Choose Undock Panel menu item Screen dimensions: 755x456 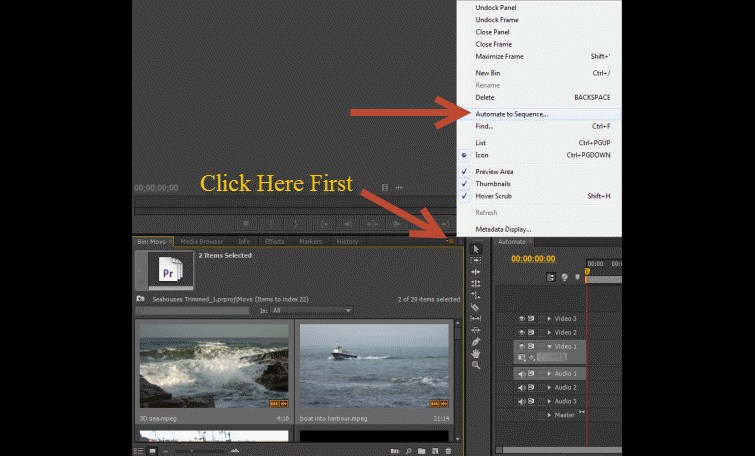point(539,8)
